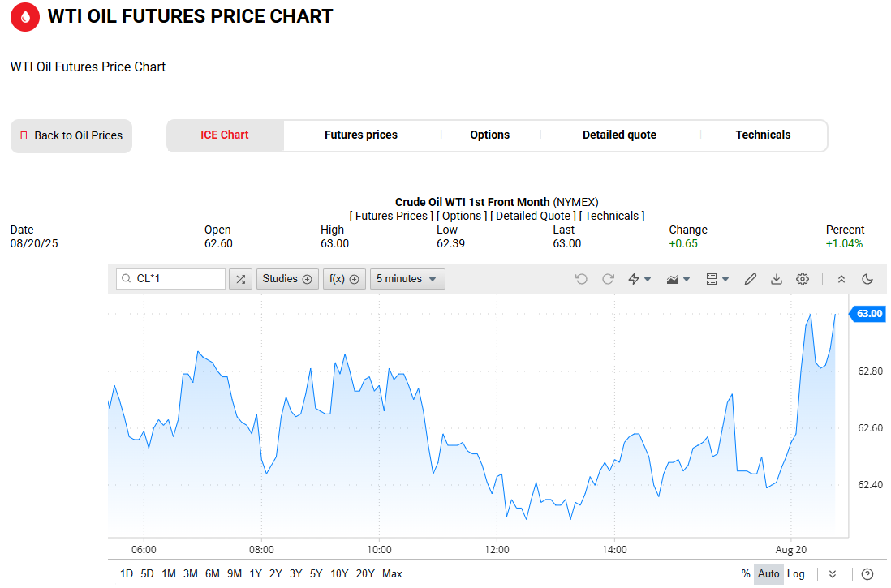Open the chart layout settings dropdown

(x=717, y=279)
